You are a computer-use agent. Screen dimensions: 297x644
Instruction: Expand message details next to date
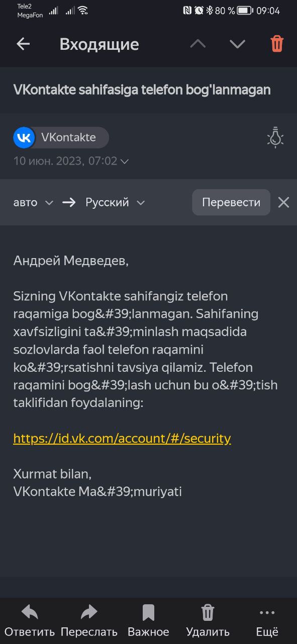click(x=125, y=162)
